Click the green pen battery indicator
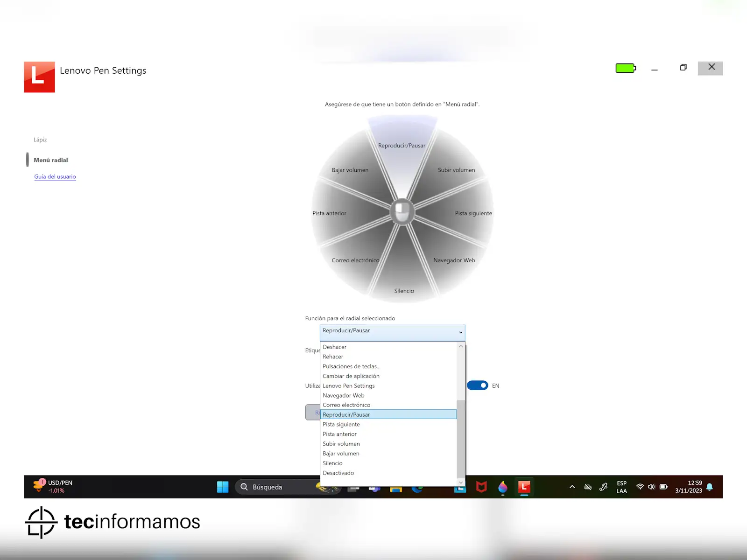747x560 pixels. coord(625,68)
